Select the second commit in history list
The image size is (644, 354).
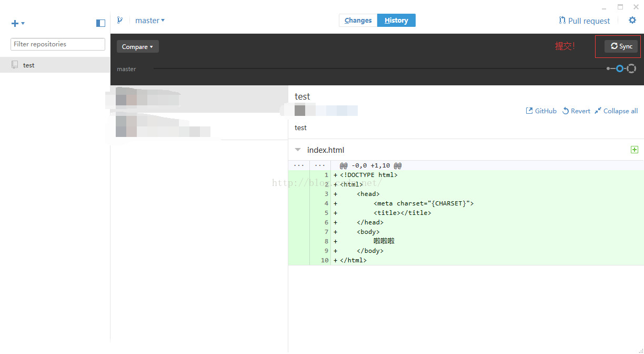199,126
